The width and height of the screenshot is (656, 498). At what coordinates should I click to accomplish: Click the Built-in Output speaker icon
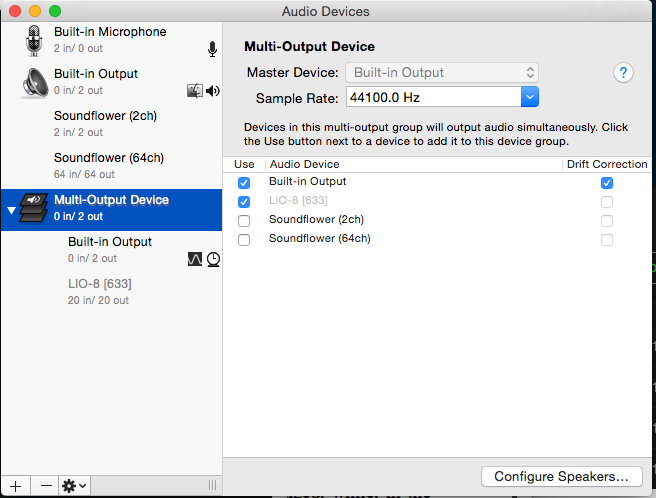pos(34,82)
